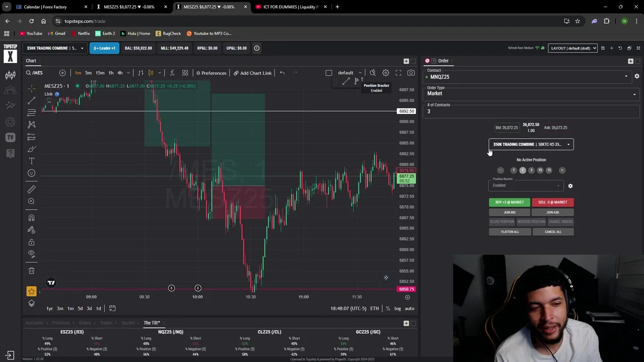The image size is (644, 362).
Task: Toggle log scale on chart
Action: (x=397, y=308)
